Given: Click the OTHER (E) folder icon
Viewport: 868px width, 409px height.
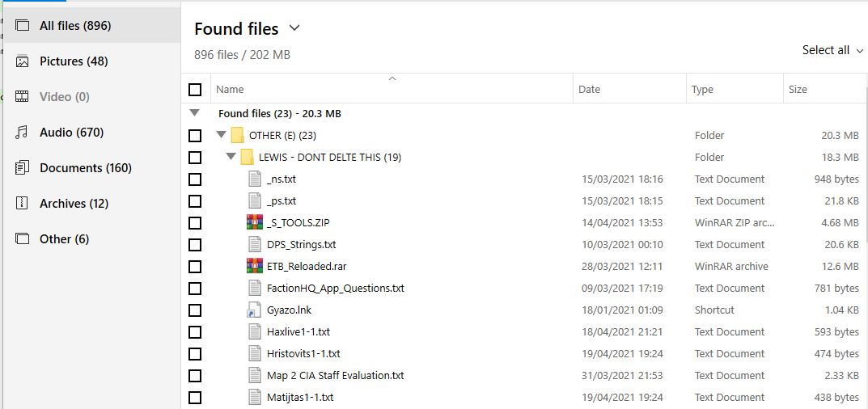Looking at the screenshot, I should [x=237, y=135].
